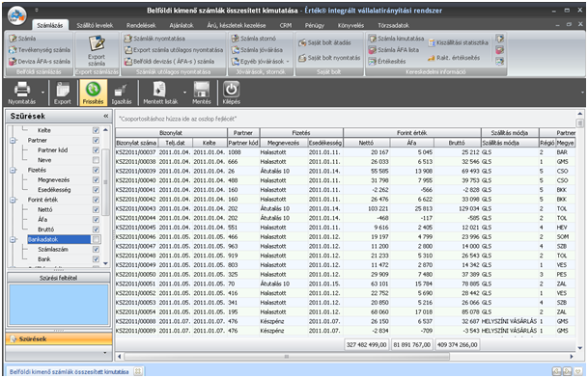Open the Mentett listák dropdown arrow
This screenshot has height=378, width=588.
[184, 93]
